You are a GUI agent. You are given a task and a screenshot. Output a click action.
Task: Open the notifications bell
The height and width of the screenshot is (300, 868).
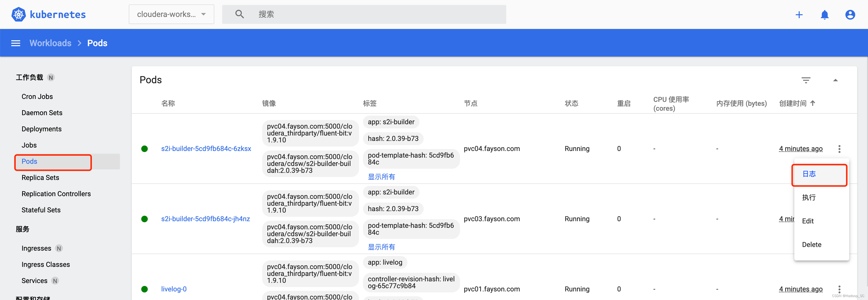[825, 14]
